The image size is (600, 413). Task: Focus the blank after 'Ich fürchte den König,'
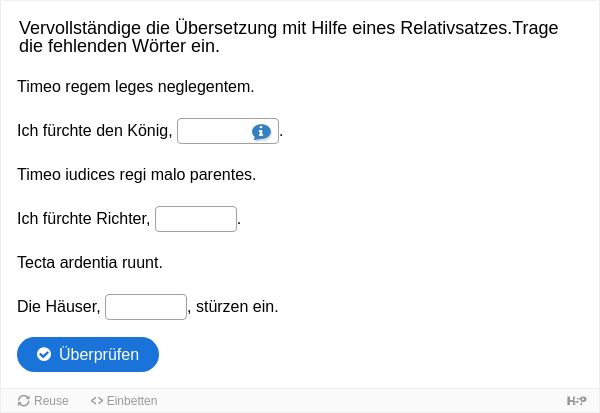click(228, 131)
